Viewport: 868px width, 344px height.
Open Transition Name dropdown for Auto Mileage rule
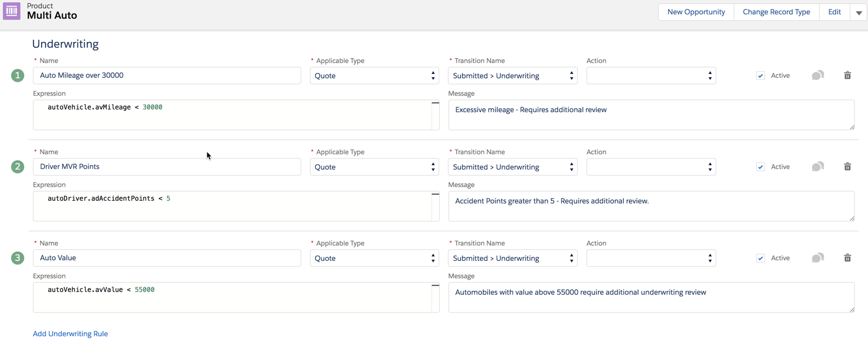[513, 75]
